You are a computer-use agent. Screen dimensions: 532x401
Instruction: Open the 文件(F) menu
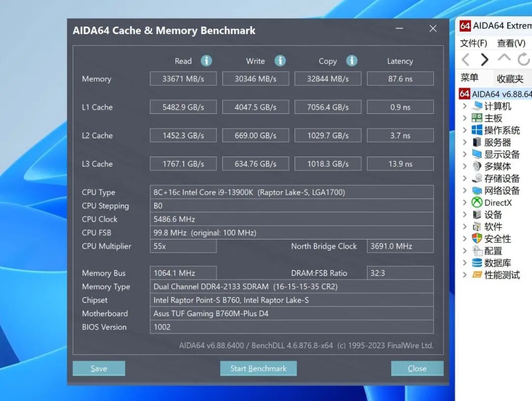pyautogui.click(x=473, y=43)
